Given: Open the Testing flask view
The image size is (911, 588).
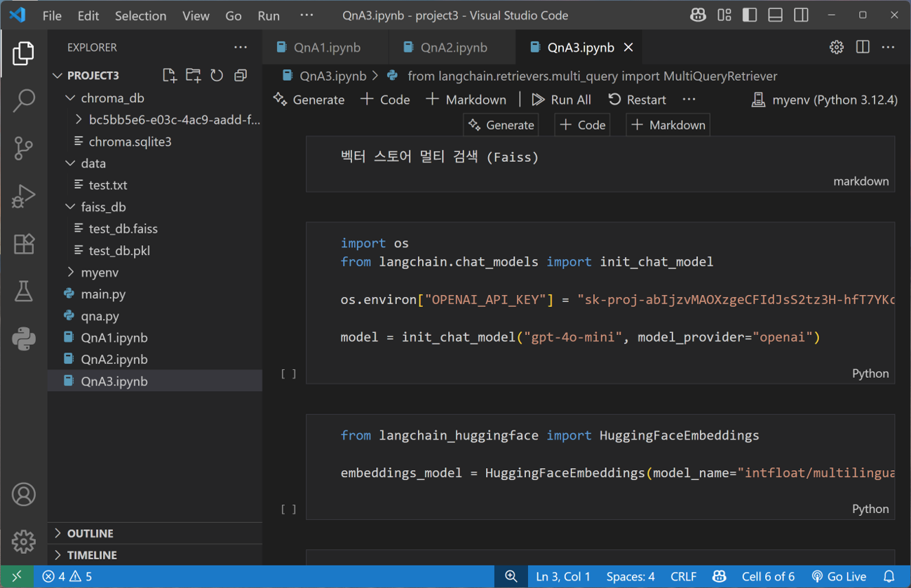Looking at the screenshot, I should click(23, 292).
